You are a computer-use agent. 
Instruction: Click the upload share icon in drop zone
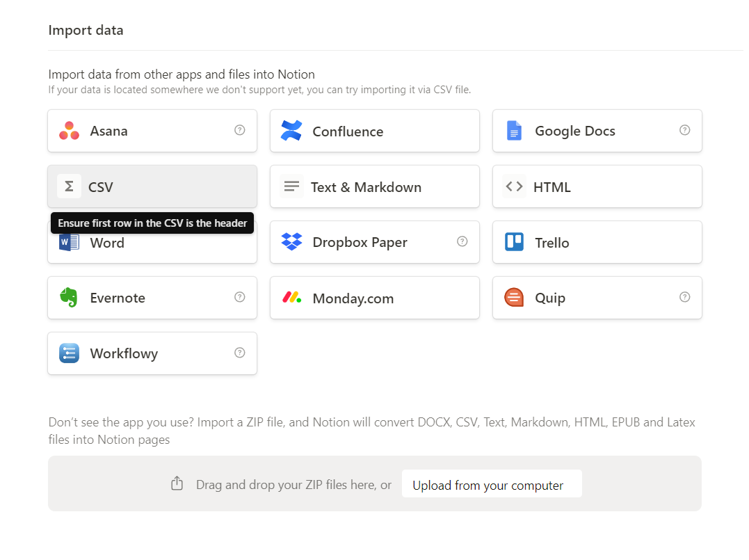(x=177, y=483)
